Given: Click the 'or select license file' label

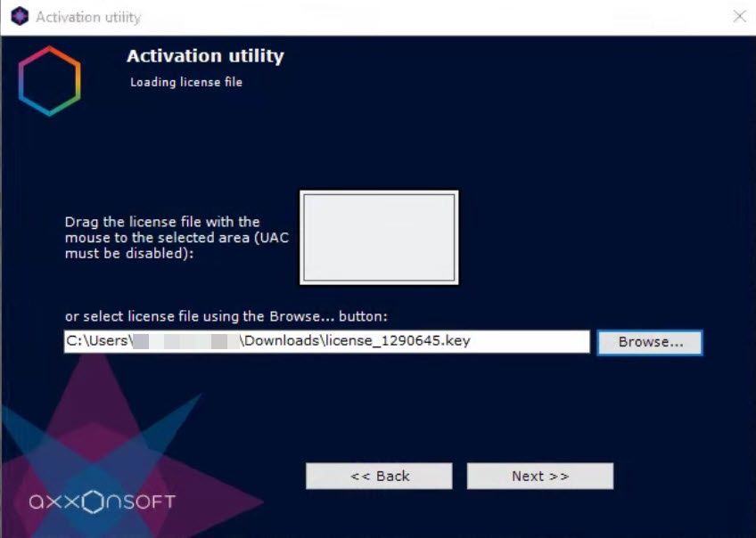Looking at the screenshot, I should (226, 316).
